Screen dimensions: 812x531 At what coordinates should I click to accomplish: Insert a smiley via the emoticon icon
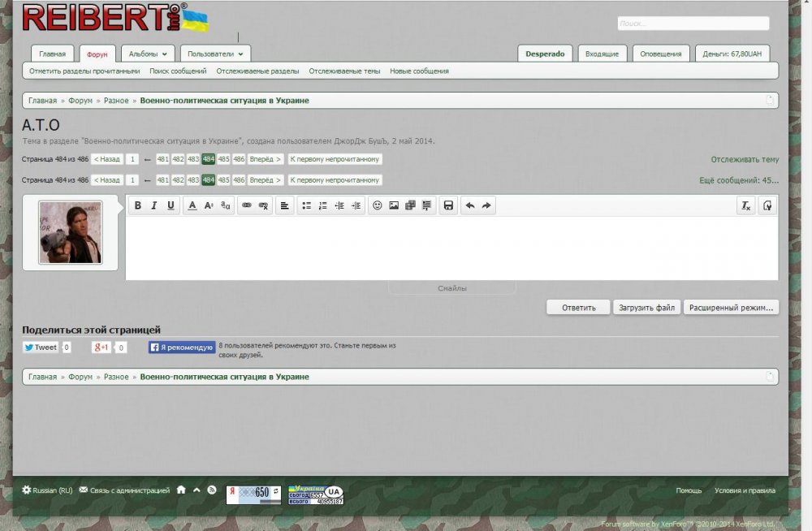[x=377, y=206]
